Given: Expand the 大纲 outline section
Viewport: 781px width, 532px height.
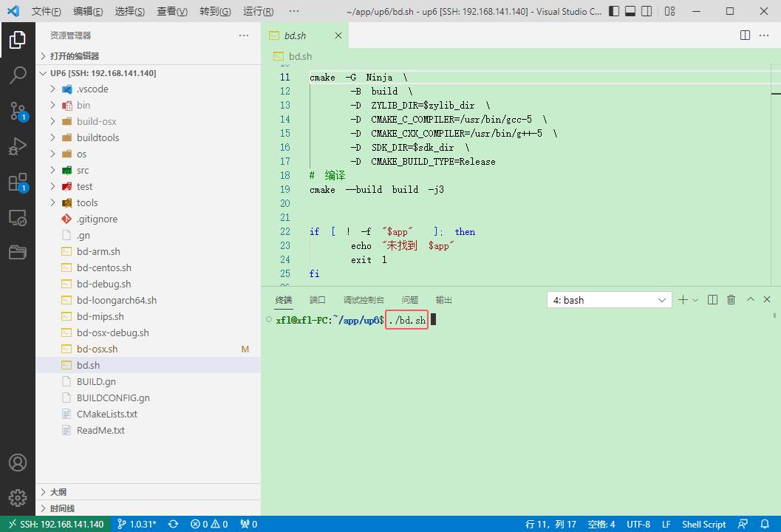Looking at the screenshot, I should 58,492.
